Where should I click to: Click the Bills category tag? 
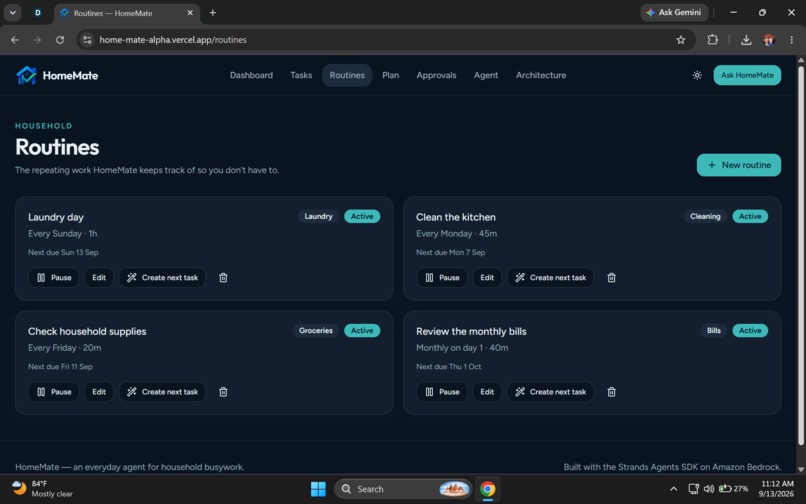(x=713, y=331)
